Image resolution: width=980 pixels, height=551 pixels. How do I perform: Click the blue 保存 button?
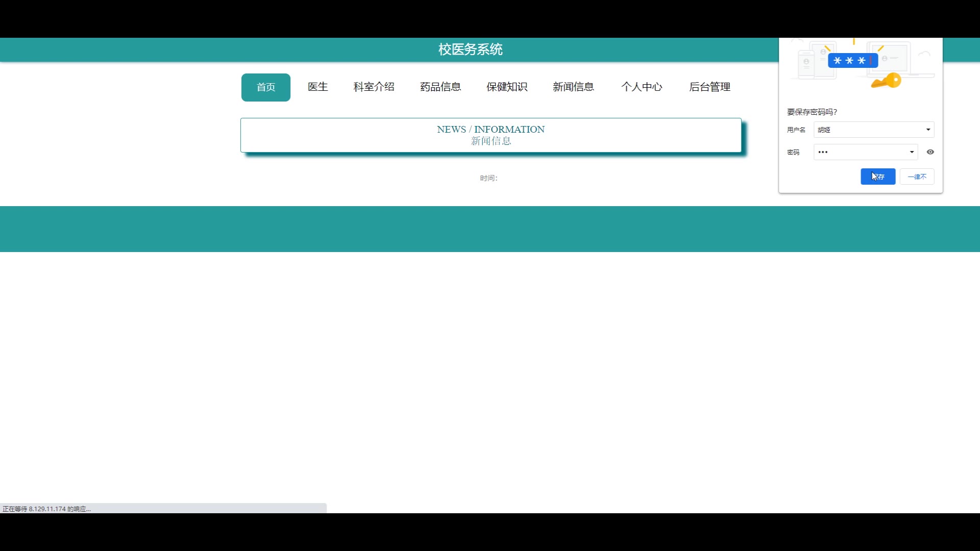tap(878, 177)
